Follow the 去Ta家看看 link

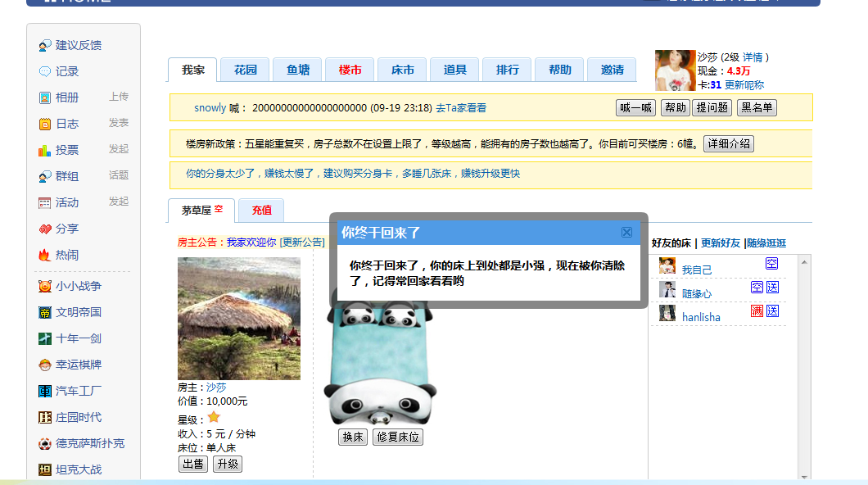(x=460, y=108)
